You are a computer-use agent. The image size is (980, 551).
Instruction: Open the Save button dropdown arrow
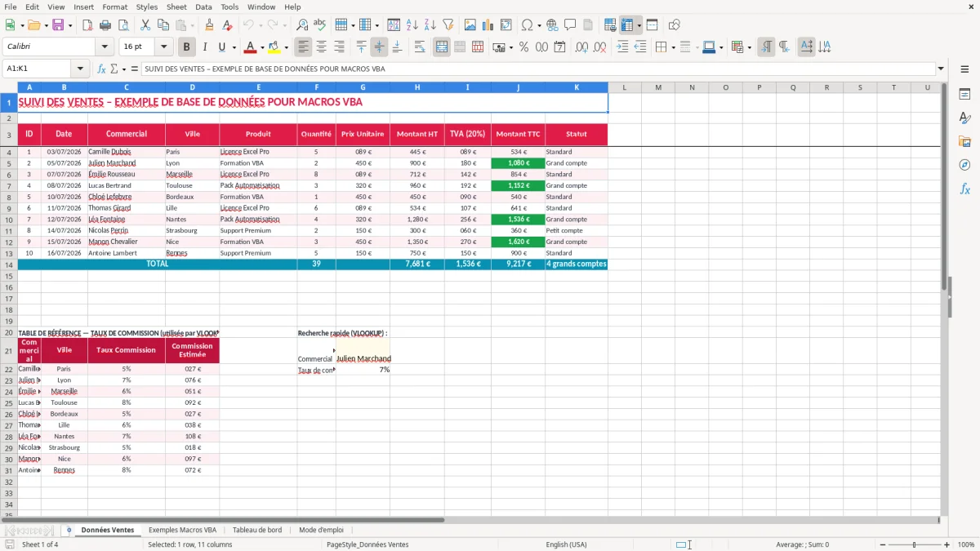click(x=70, y=25)
